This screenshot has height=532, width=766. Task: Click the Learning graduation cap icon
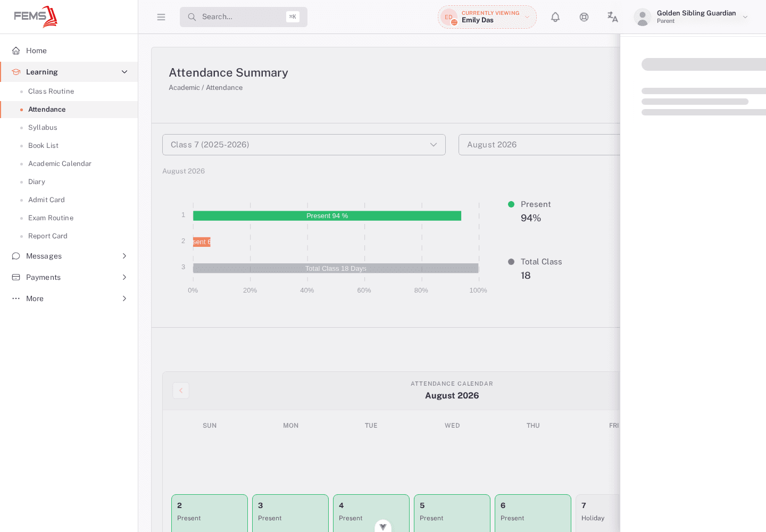tap(16, 72)
